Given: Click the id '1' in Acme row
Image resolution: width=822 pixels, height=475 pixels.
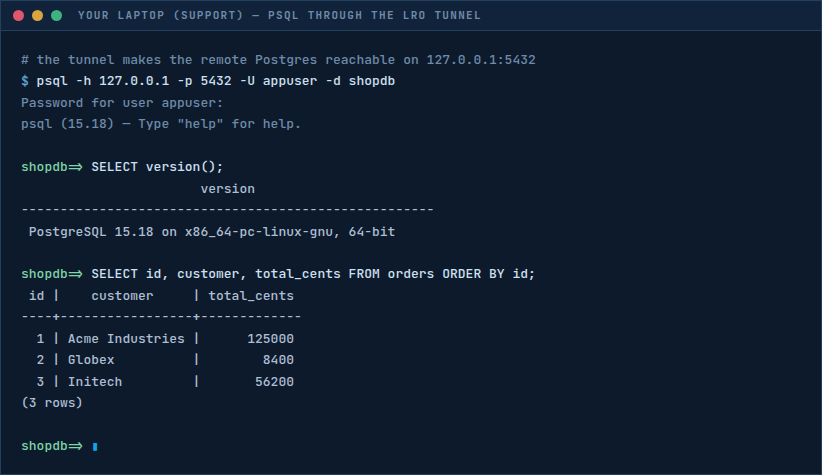Looking at the screenshot, I should (x=40, y=339).
